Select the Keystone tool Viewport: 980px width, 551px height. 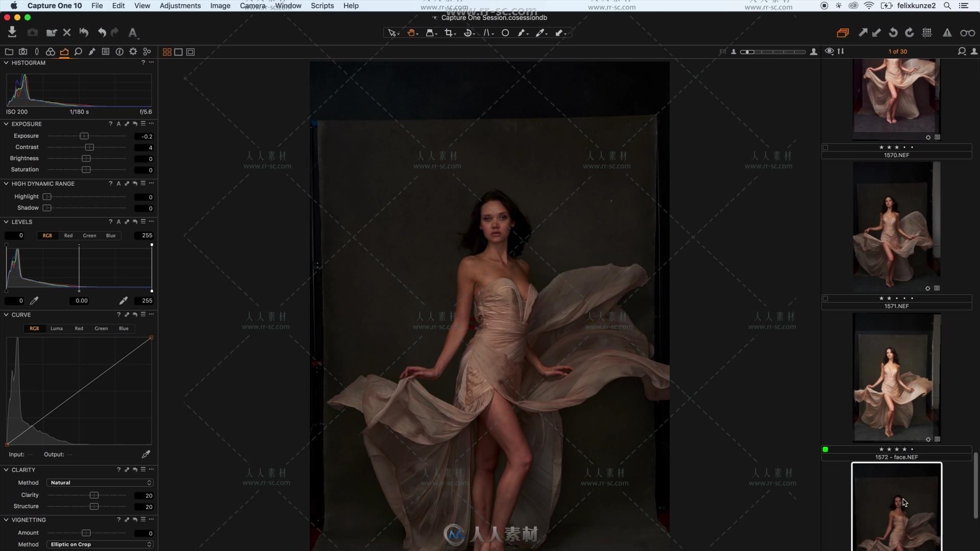pos(487,33)
